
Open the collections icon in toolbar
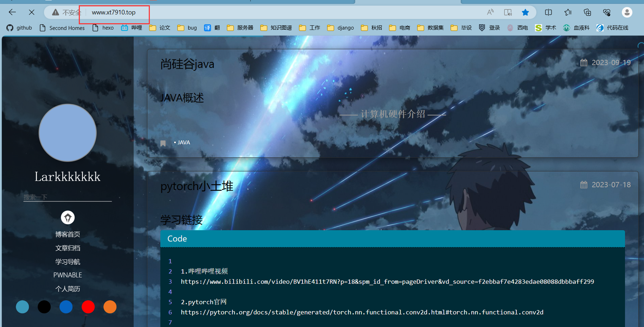point(587,12)
